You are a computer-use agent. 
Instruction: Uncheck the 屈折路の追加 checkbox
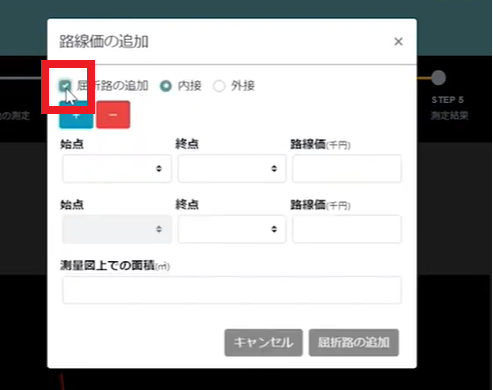[65, 86]
